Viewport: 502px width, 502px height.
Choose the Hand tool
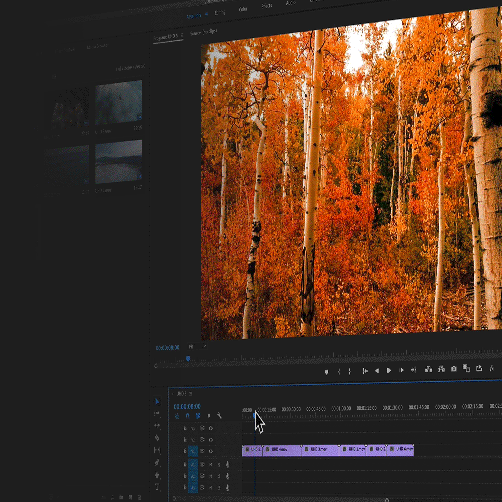(157, 475)
